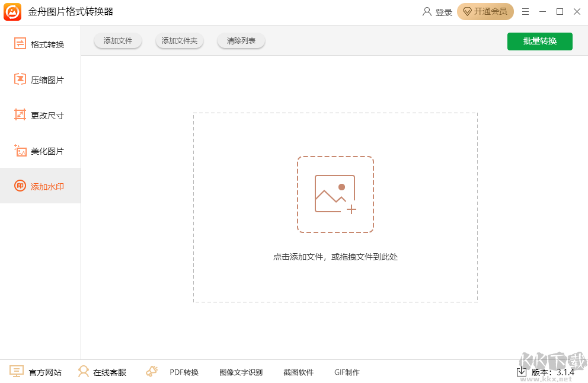Image resolution: width=588 pixels, height=383 pixels.
Task: Click the app logo in the title bar
Action: pos(13,11)
